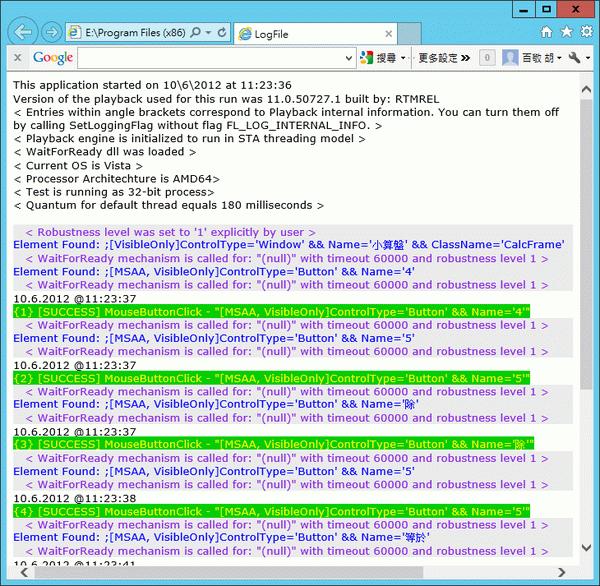This screenshot has height=586, width=600.
Task: Click 'Element Found' line with Name='等於'
Action: click(222, 537)
